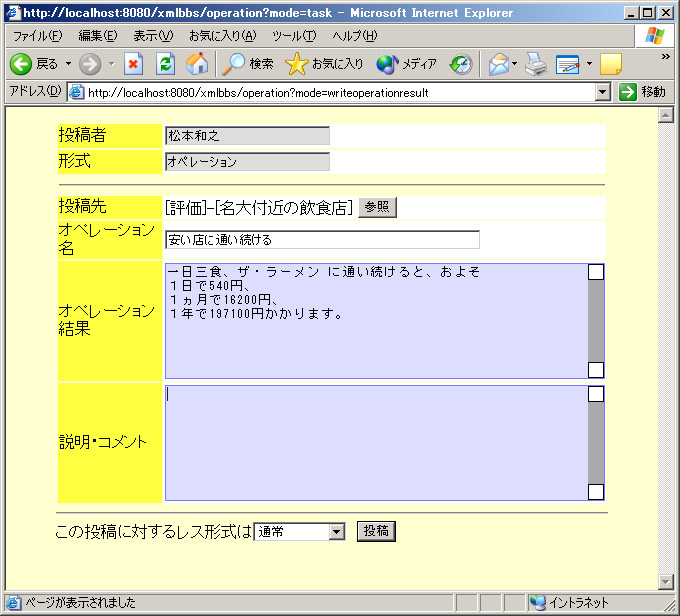Click the intranet zone icon in status bar

click(x=538, y=602)
